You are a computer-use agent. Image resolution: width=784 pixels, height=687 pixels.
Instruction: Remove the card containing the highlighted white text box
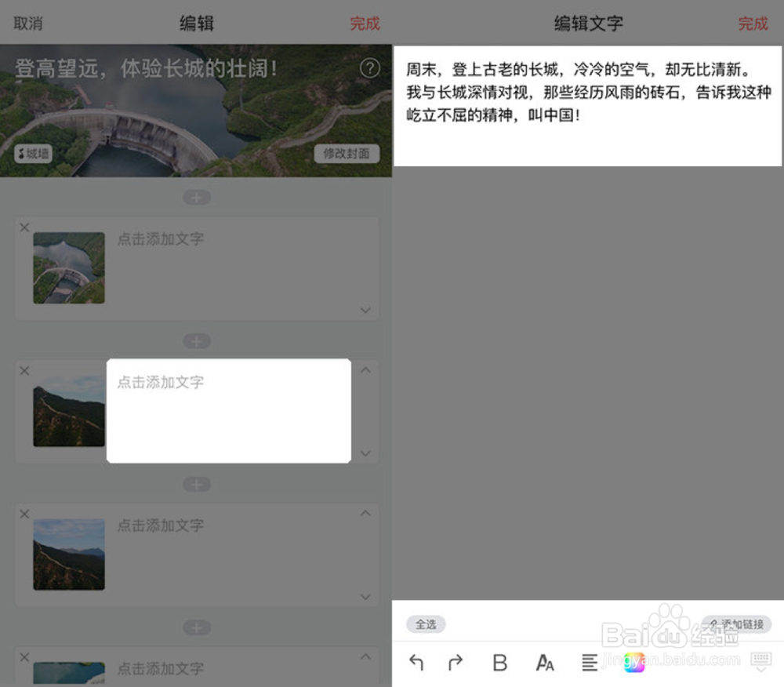point(24,370)
